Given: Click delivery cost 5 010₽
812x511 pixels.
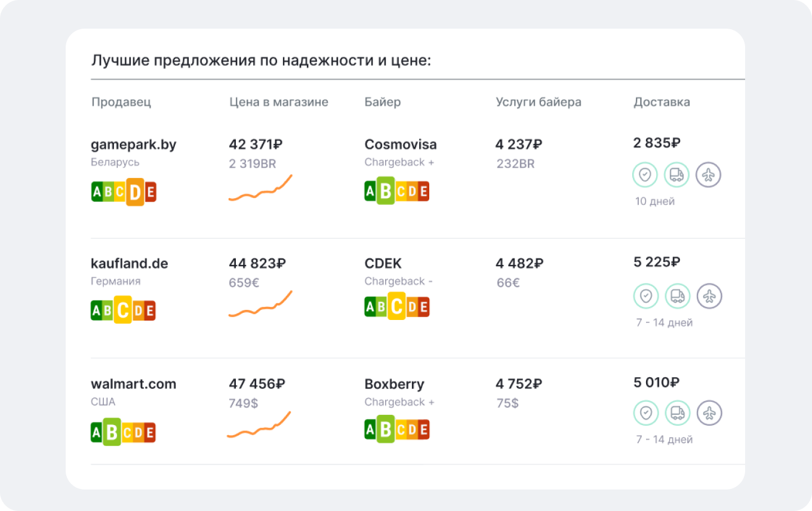Looking at the screenshot, I should (657, 382).
